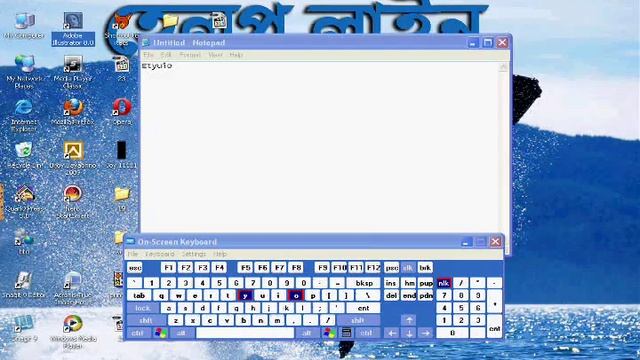Click the pup page up key
The height and width of the screenshot is (360, 640).
(426, 283)
